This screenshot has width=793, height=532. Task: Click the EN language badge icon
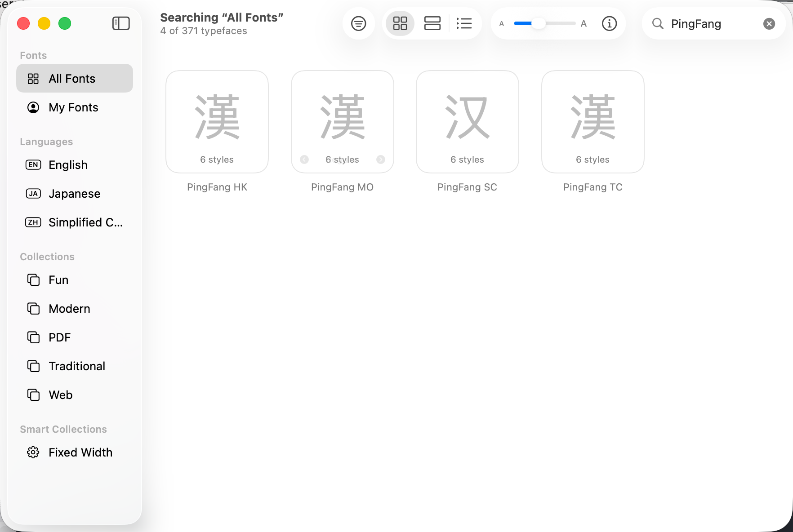pos(33,165)
